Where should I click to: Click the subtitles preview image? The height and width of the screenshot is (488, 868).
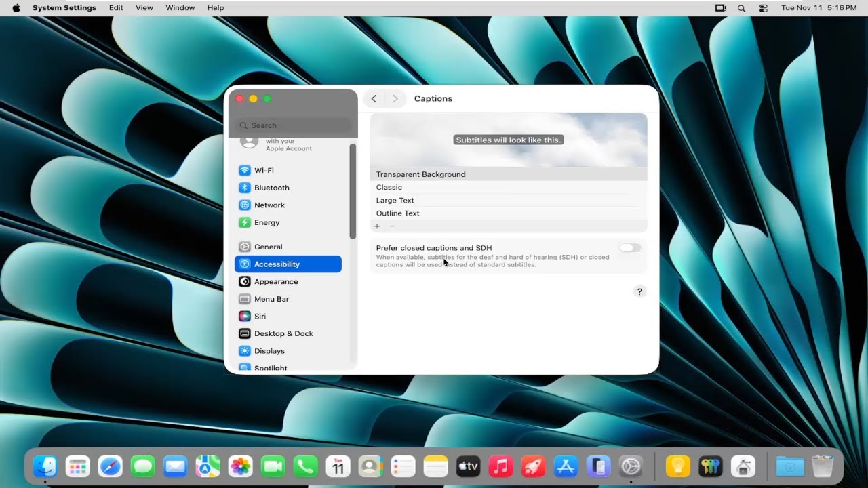tap(509, 140)
